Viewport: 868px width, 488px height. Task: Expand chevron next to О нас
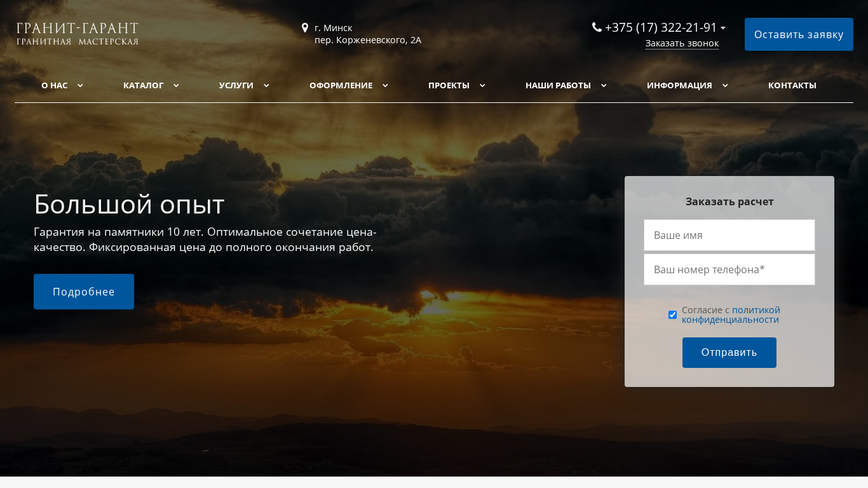point(80,86)
